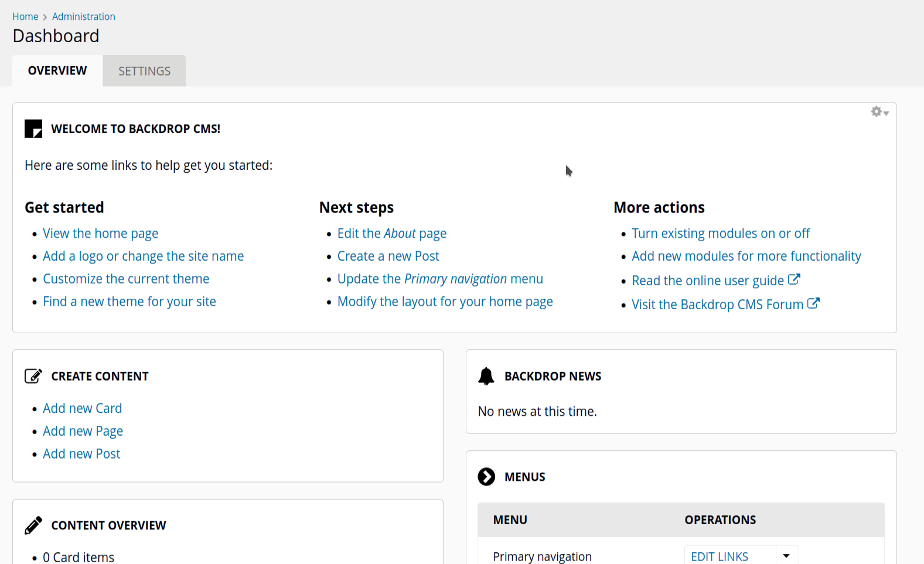The width and height of the screenshot is (924, 564).
Task: Select the Overview tab
Action: (x=57, y=71)
